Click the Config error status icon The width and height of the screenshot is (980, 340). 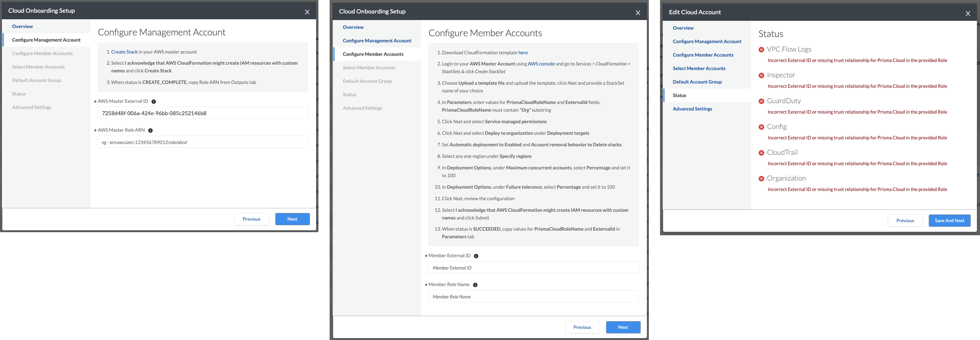761,127
